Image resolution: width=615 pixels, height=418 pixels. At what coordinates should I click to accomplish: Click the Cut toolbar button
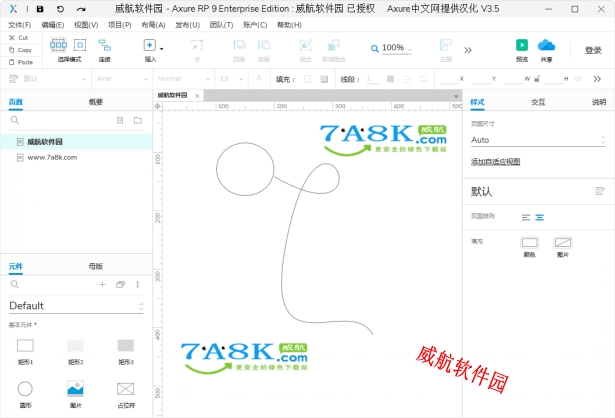18,38
